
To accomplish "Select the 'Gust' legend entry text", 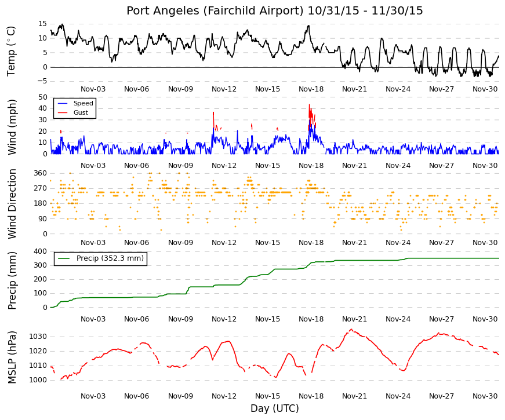I will (x=81, y=112).
